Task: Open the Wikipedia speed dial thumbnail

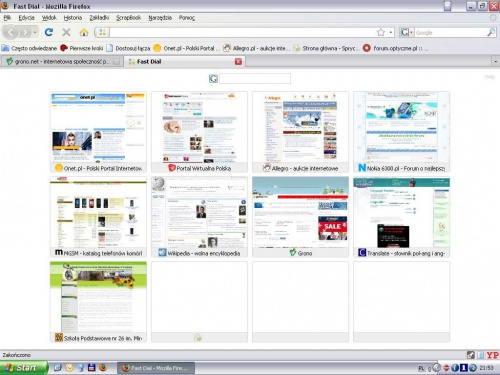Action: (x=199, y=217)
